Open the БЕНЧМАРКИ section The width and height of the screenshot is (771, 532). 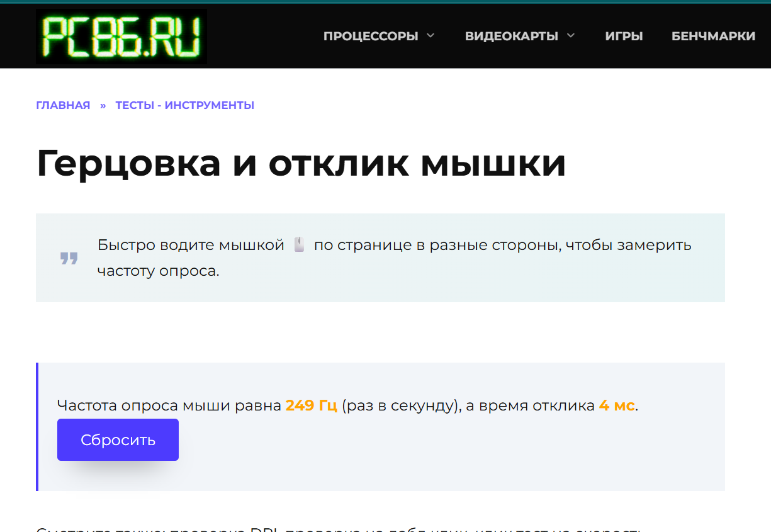point(713,37)
